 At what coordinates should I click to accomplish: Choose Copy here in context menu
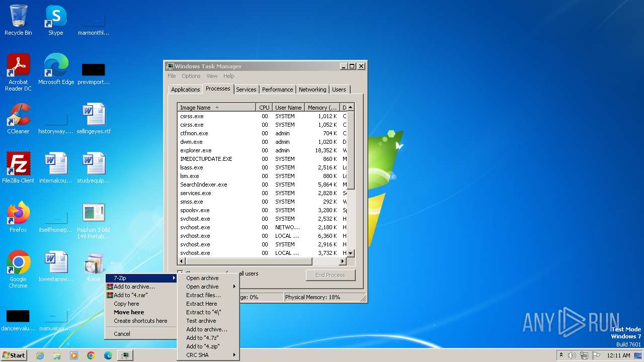click(141, 304)
